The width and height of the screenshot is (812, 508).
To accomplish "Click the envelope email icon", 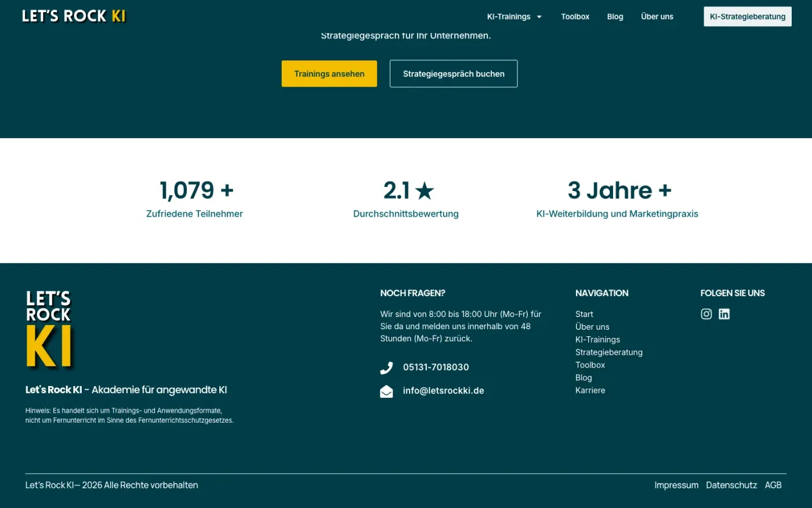I will 386,391.
